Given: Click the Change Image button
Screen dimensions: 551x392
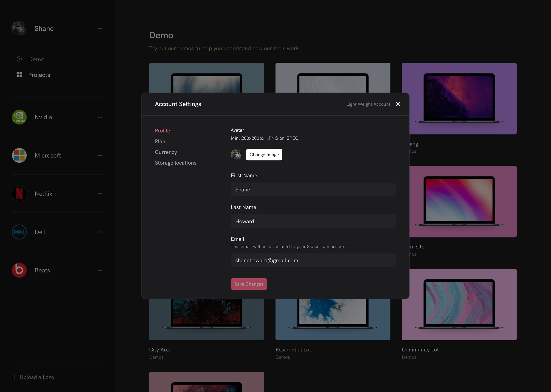Looking at the screenshot, I should click(x=264, y=154).
